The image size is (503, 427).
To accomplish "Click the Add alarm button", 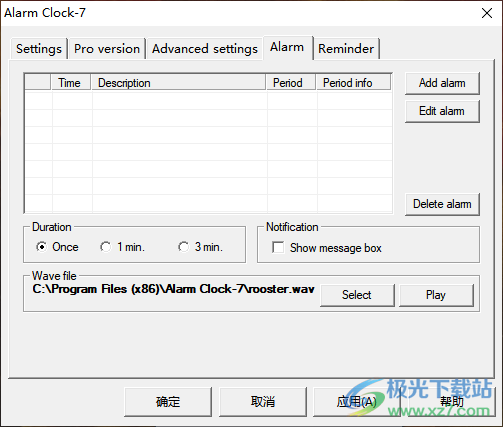I will point(442,83).
